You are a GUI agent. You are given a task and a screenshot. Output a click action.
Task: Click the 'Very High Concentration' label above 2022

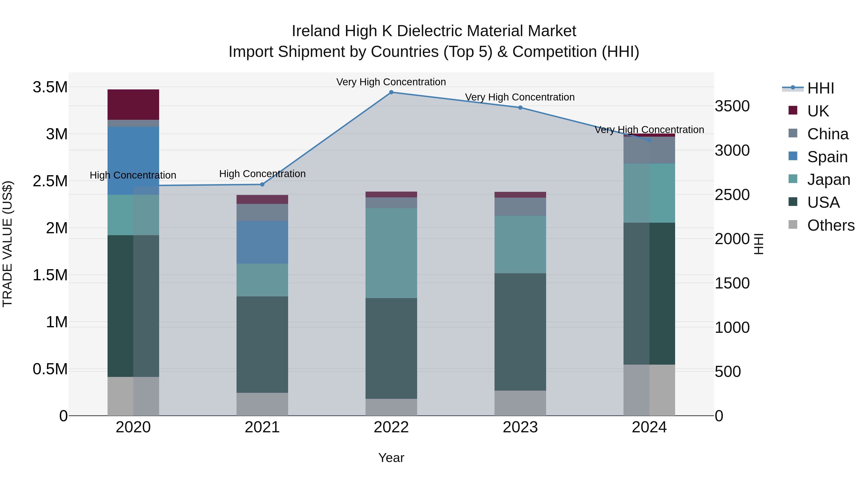tap(391, 82)
